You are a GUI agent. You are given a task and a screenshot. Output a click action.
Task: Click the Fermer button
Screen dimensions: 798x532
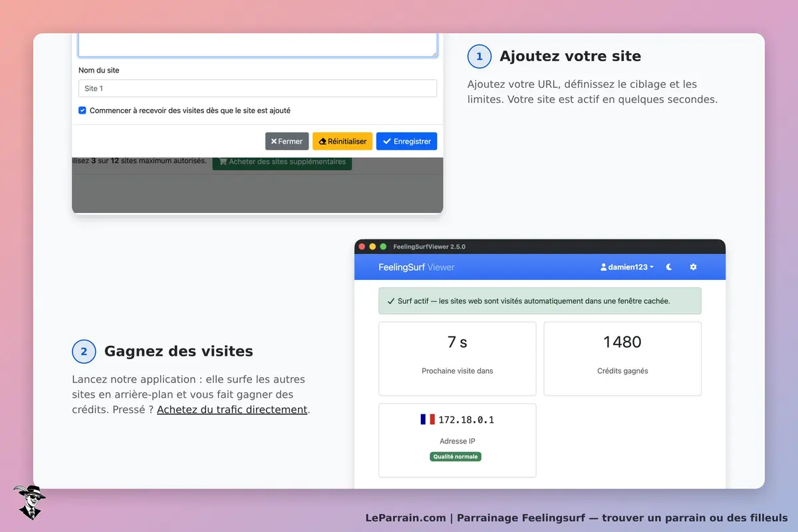coord(287,141)
